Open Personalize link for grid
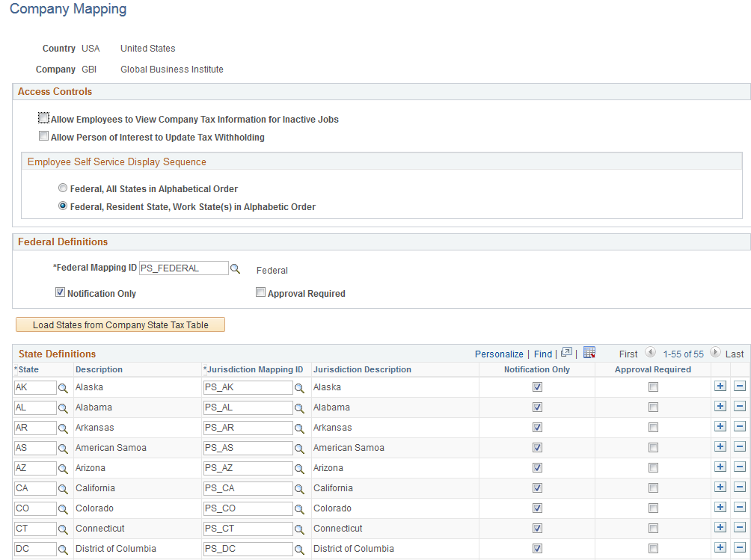 click(499, 354)
